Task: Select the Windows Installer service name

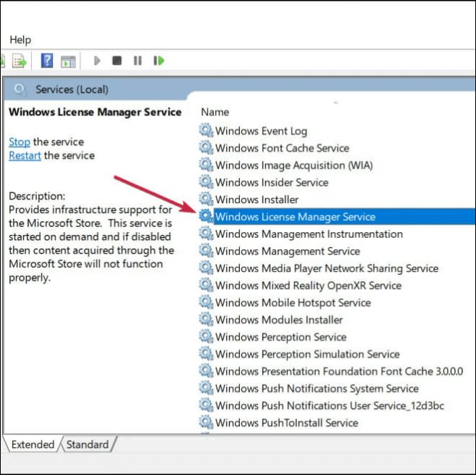Action: [257, 200]
